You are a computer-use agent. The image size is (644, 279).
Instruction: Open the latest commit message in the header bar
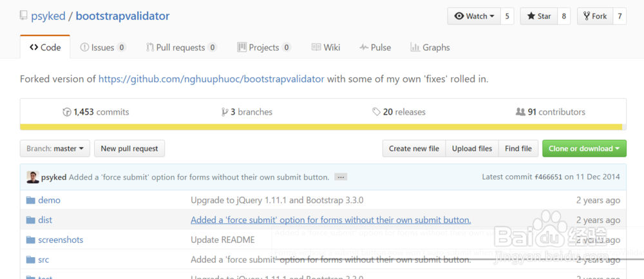point(199,177)
